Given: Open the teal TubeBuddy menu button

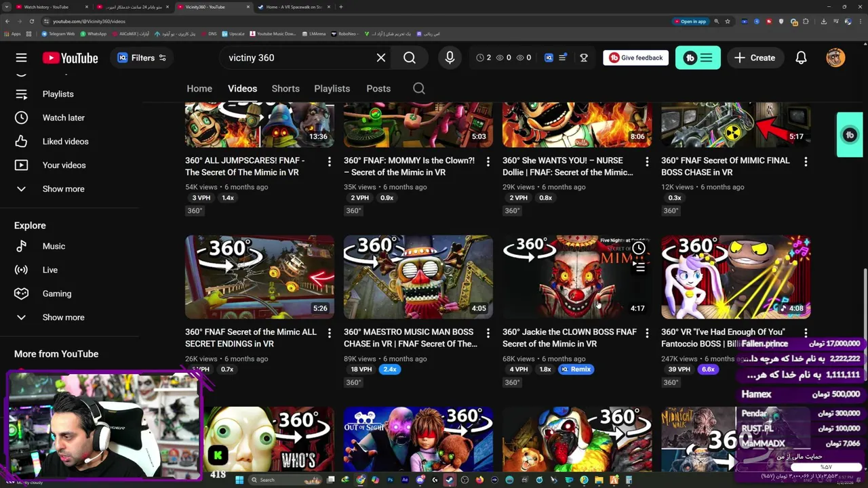Looking at the screenshot, I should pos(698,58).
